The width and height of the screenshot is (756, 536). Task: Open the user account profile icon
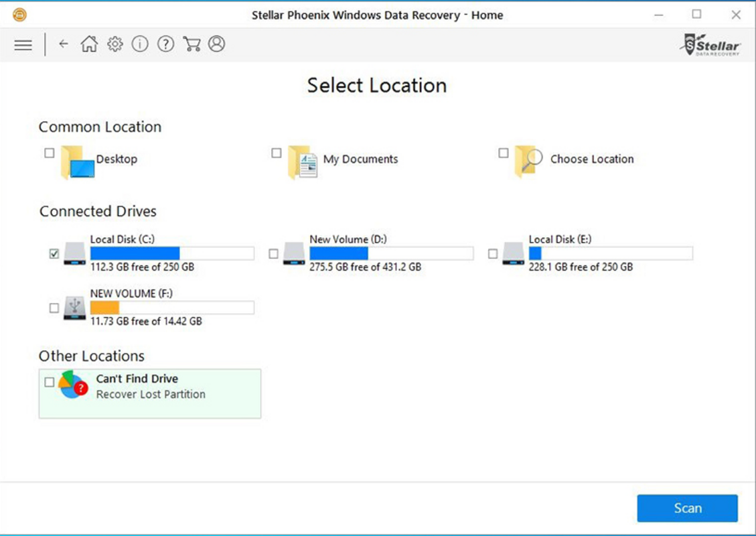point(216,44)
